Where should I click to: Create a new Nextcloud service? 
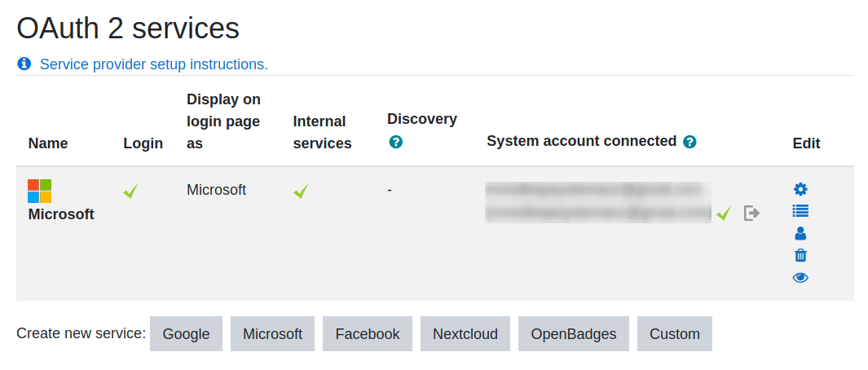coord(465,334)
